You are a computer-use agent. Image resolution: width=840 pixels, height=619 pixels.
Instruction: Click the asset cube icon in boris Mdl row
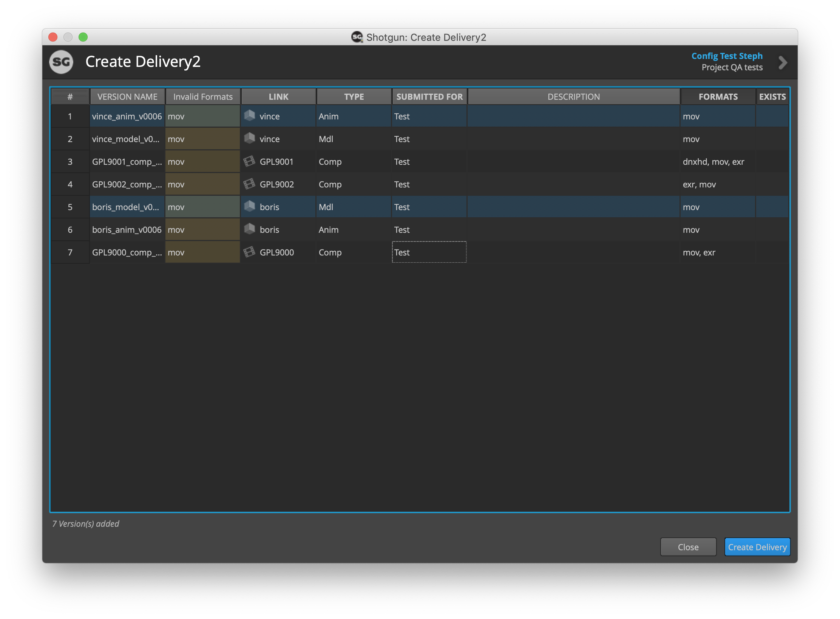pyautogui.click(x=249, y=206)
